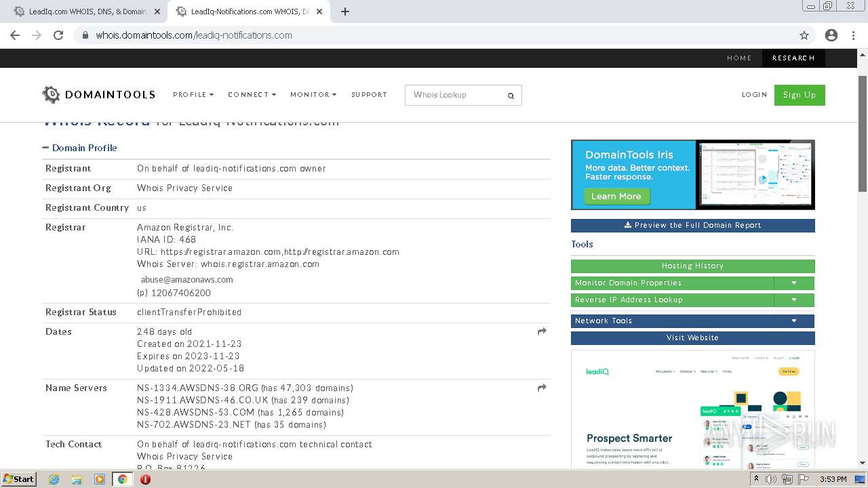Image resolution: width=868 pixels, height=488 pixels.
Task: Click red stop icon in taskbar
Action: coord(145,479)
